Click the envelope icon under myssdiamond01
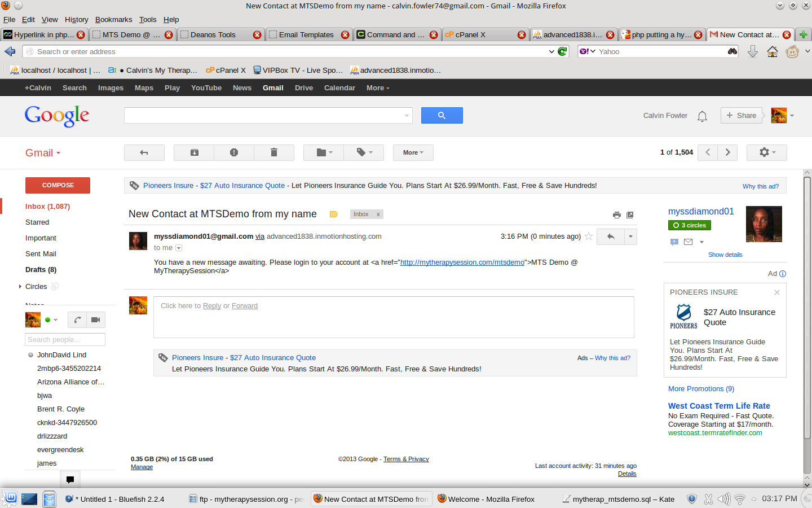This screenshot has width=812, height=508. pyautogui.click(x=688, y=242)
